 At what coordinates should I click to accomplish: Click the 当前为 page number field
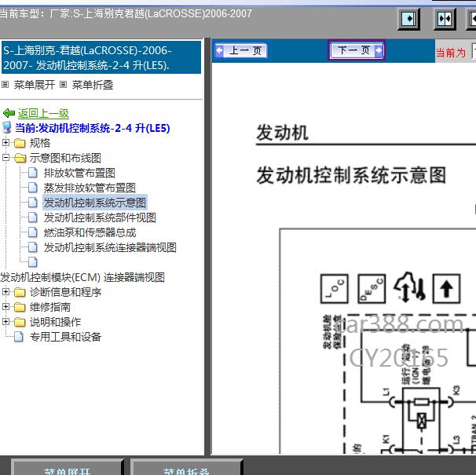point(474,52)
